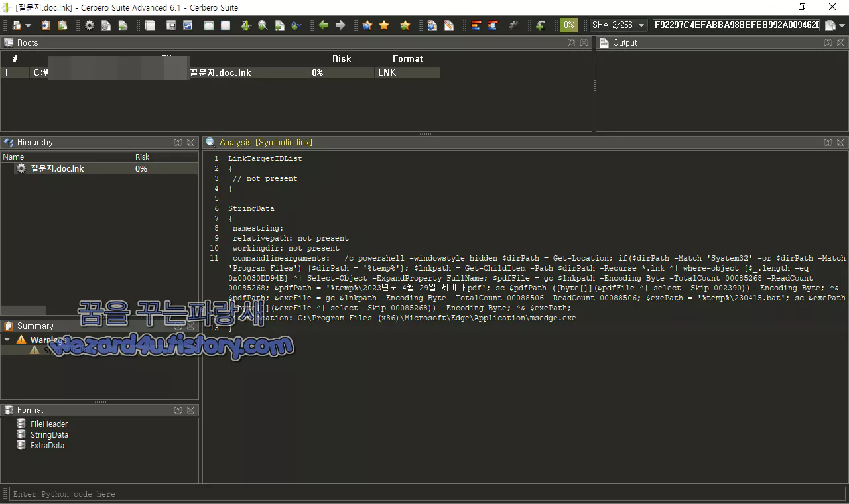Click the 0% risk indicator in toolbar

click(569, 25)
